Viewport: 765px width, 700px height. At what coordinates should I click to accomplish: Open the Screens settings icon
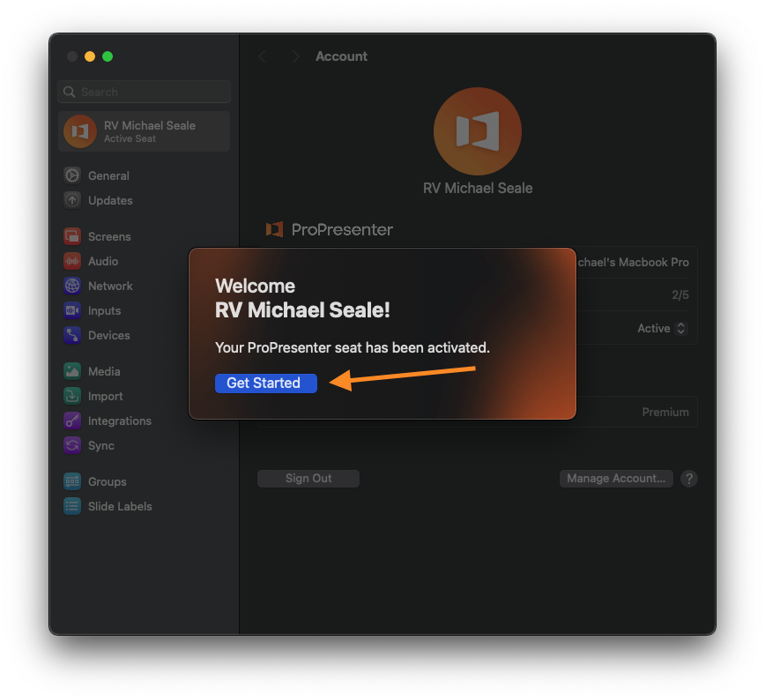[72, 236]
